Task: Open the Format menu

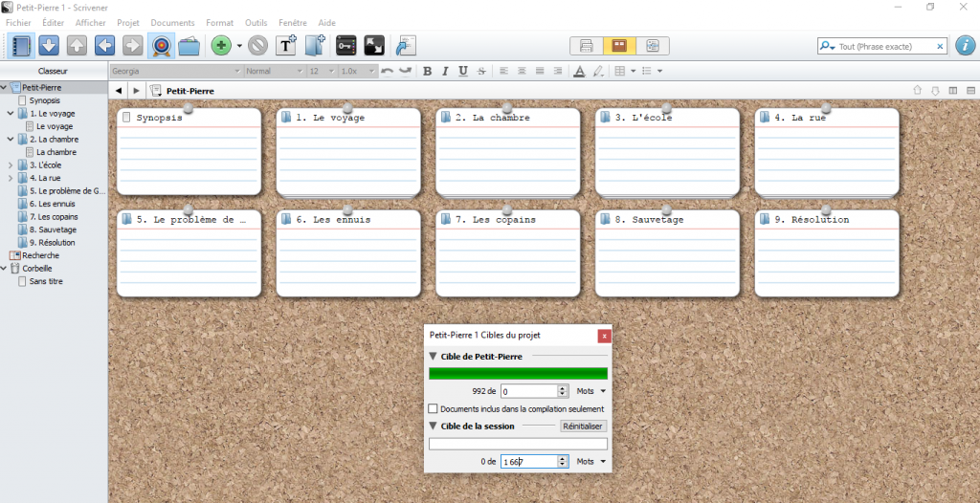Action: pos(219,23)
